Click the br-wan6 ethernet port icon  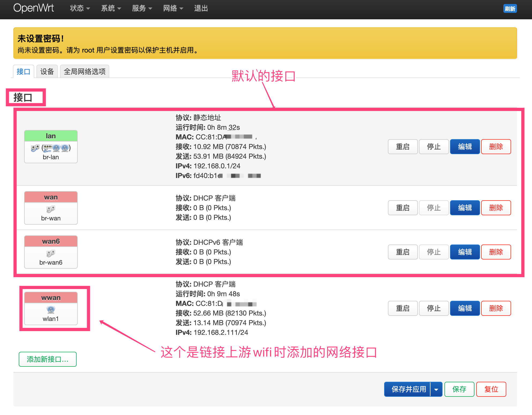point(50,254)
